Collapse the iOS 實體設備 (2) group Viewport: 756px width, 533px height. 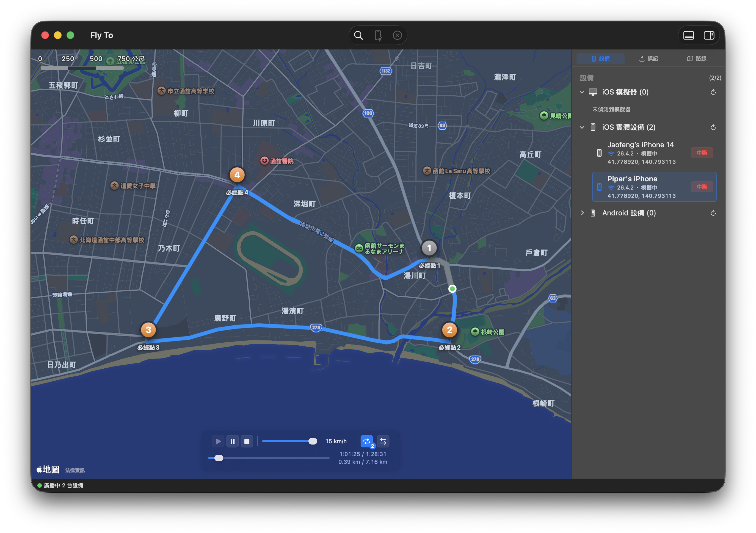pyautogui.click(x=582, y=127)
